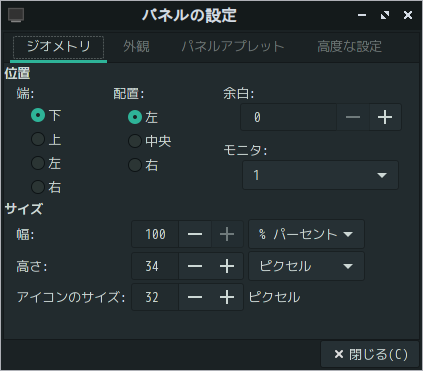Click the 幅 width value field

tap(155, 234)
